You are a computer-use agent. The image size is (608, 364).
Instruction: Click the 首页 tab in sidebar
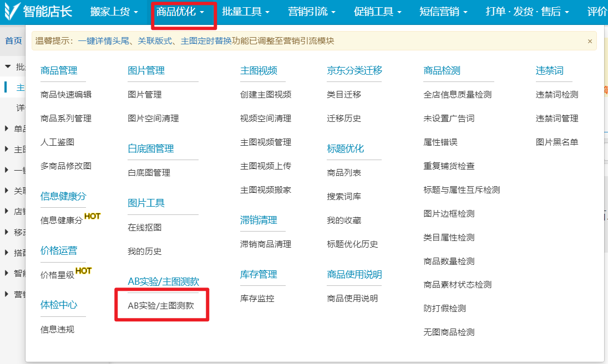(13, 40)
